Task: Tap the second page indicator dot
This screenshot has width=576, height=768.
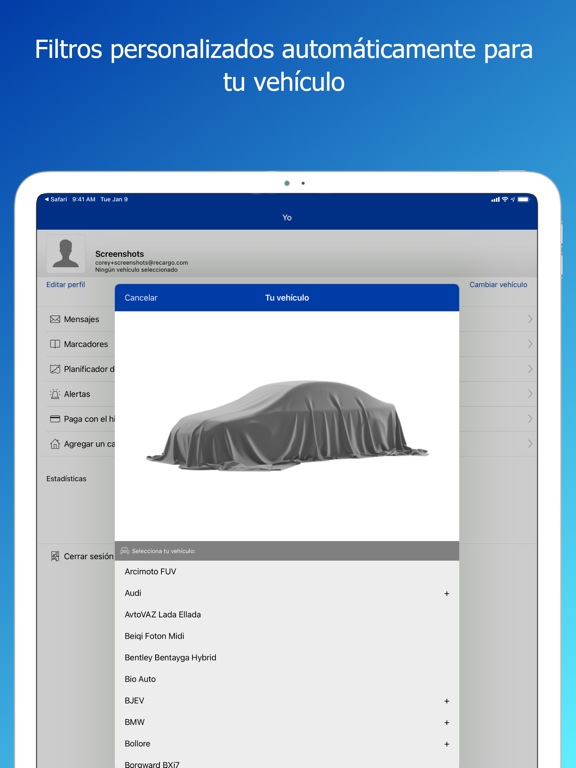Action: tap(303, 183)
